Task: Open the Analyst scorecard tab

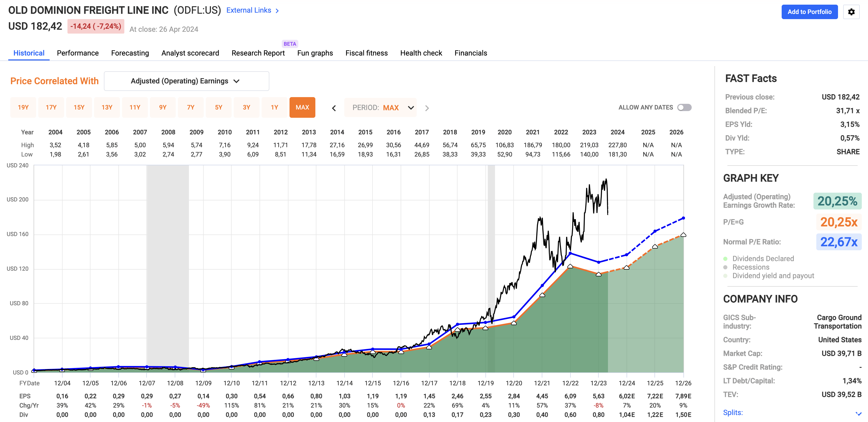Action: [x=190, y=53]
